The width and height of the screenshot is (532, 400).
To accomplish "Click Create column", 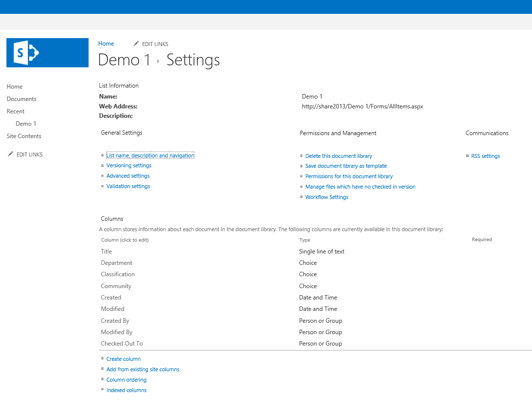I will 123,358.
